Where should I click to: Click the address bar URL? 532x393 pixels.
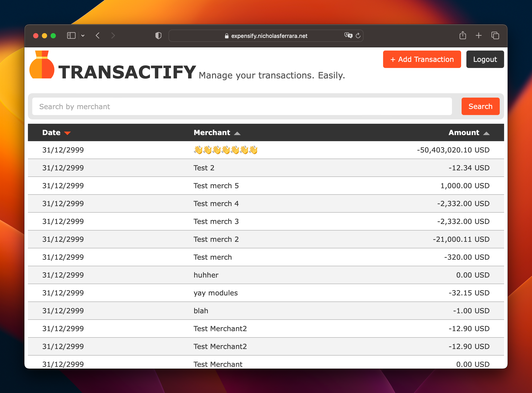pos(269,36)
